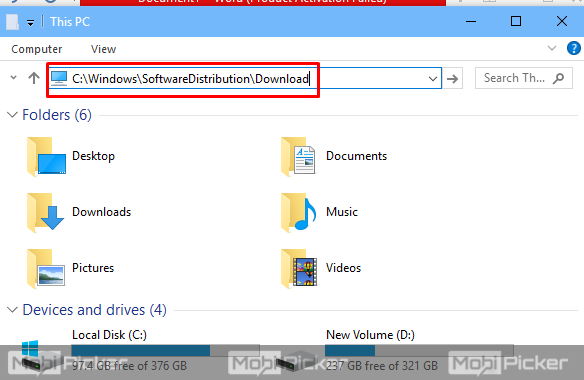Click the Folders (6) group heading
584x380 pixels.
tap(57, 115)
